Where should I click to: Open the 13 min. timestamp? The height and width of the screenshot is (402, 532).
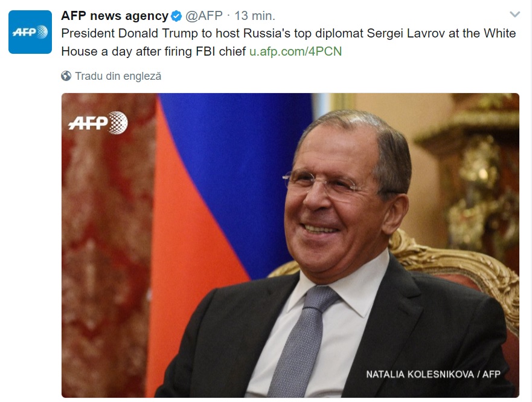coord(255,16)
